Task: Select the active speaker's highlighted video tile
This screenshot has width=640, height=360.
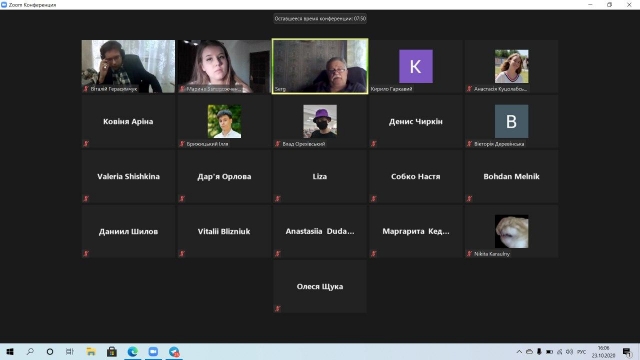Action: tap(320, 66)
